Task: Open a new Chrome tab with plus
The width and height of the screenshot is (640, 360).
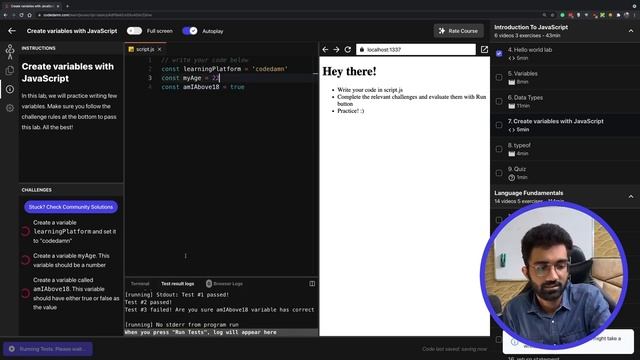Action: (67, 6)
